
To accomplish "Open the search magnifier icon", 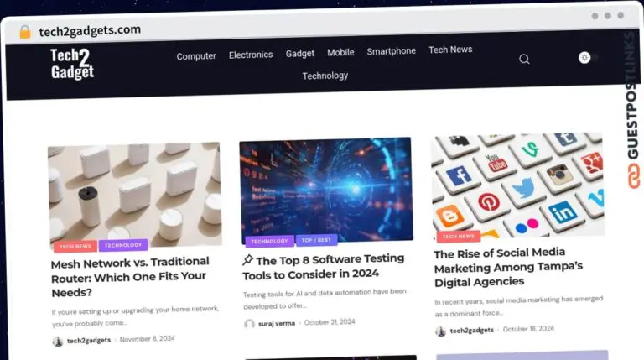I will [524, 60].
